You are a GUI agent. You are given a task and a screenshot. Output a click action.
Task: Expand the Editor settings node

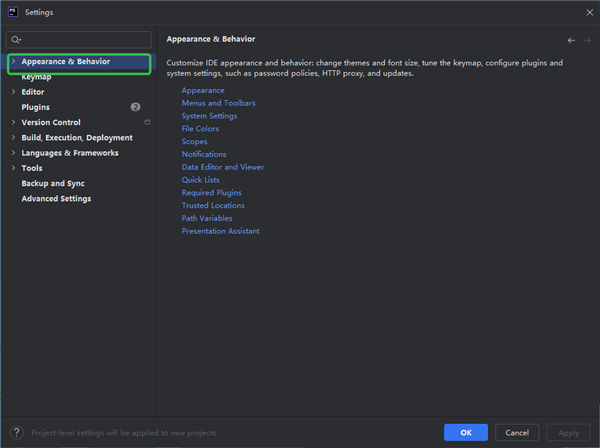click(x=12, y=92)
